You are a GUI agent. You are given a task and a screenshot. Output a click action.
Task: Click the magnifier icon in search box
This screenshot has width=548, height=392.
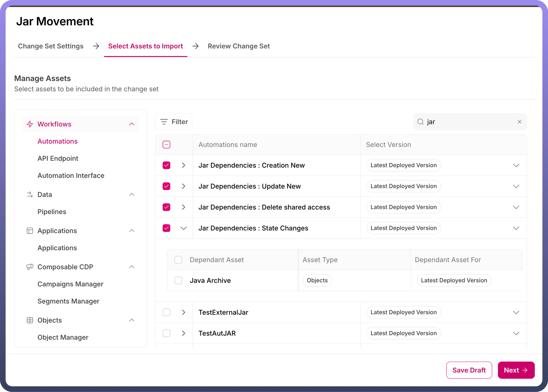click(420, 122)
